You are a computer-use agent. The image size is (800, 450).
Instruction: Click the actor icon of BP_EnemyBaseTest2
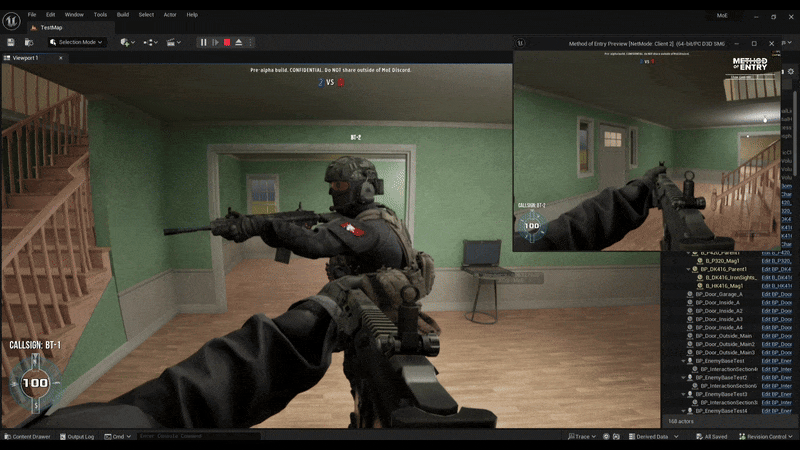click(x=690, y=378)
